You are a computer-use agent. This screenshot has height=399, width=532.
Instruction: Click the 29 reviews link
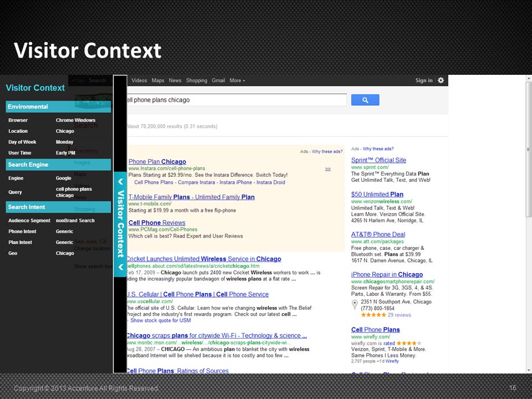pos(400,315)
